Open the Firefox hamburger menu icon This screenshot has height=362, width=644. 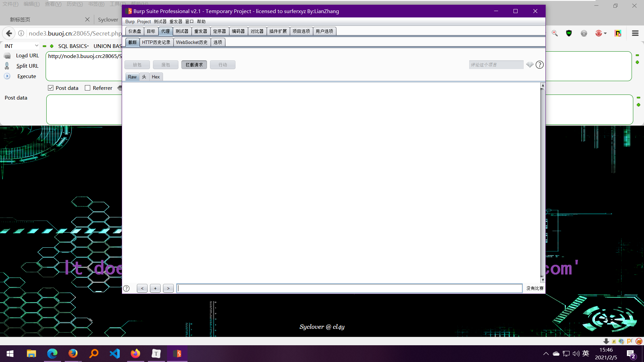pos(635,33)
